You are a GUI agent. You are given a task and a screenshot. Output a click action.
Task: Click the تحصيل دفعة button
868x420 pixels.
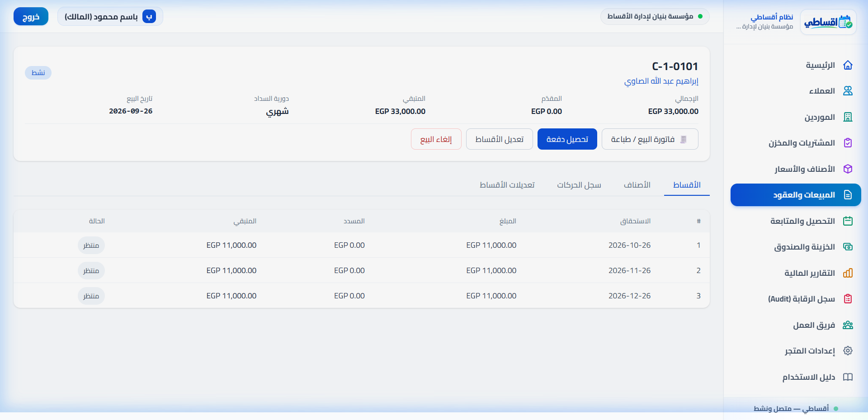point(567,139)
